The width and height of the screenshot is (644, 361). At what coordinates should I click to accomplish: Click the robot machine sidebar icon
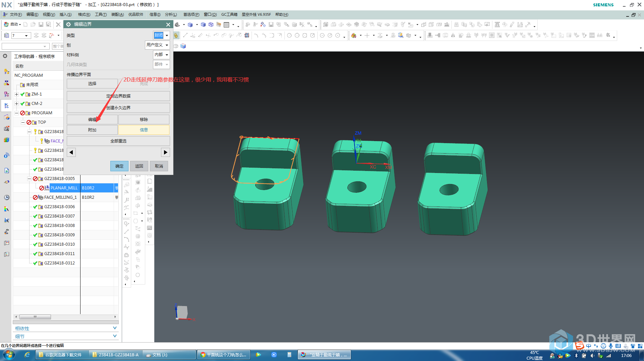click(6, 232)
